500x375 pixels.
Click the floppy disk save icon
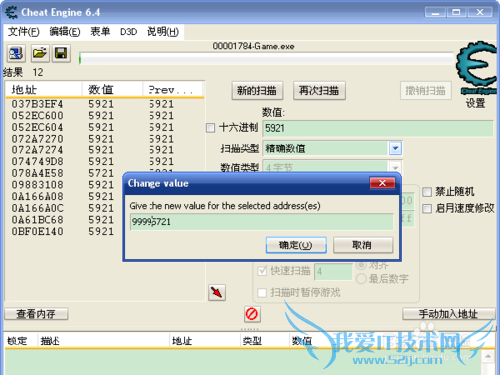pyautogui.click(x=61, y=53)
